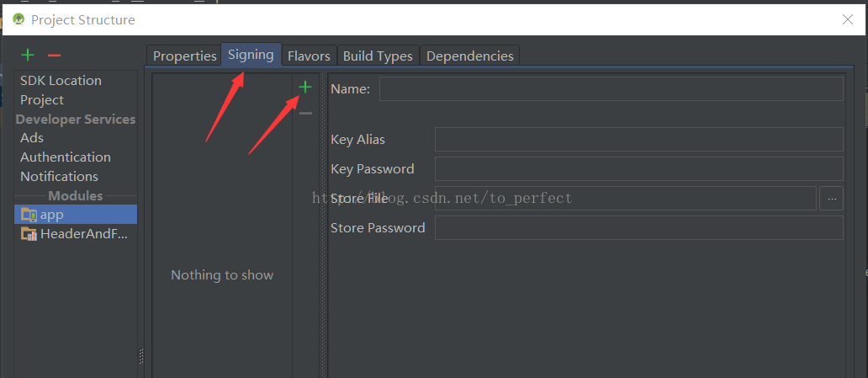868x378 pixels.
Task: Select the app module row
Action: click(x=76, y=215)
